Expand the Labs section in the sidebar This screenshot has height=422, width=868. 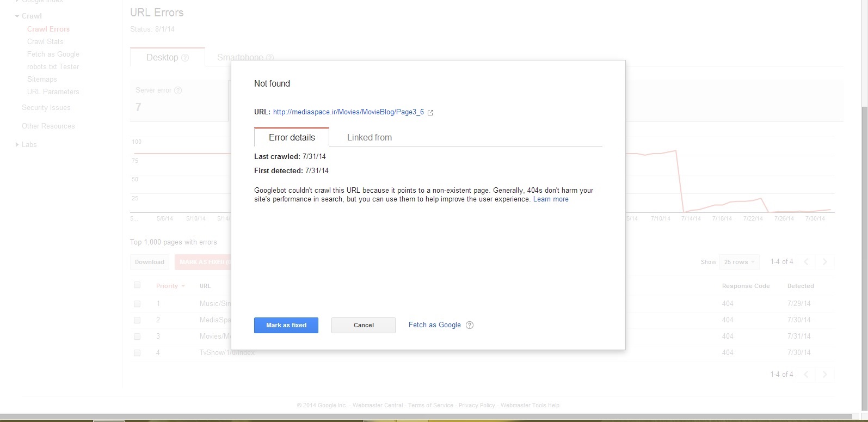[x=17, y=145]
